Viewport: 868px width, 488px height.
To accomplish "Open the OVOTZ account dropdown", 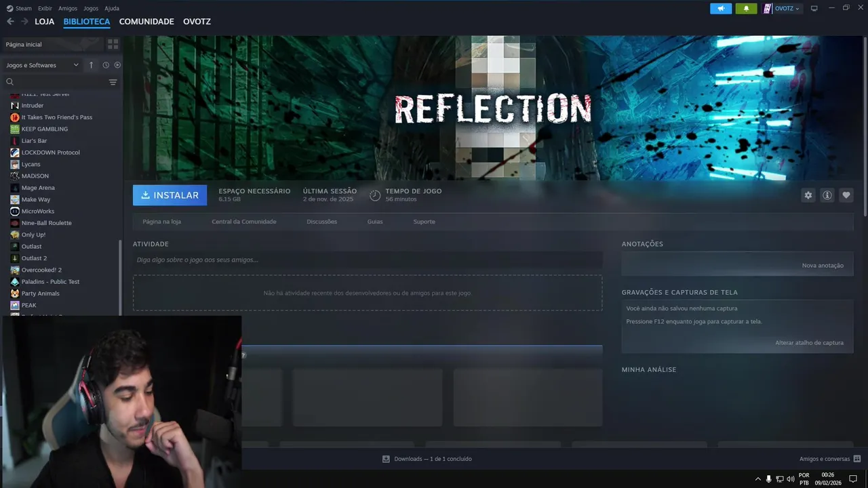I will coord(782,8).
